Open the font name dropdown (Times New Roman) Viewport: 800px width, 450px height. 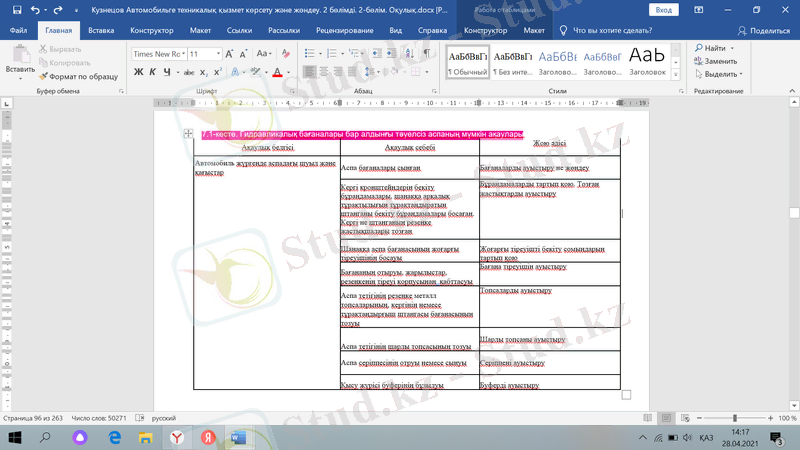point(157,54)
